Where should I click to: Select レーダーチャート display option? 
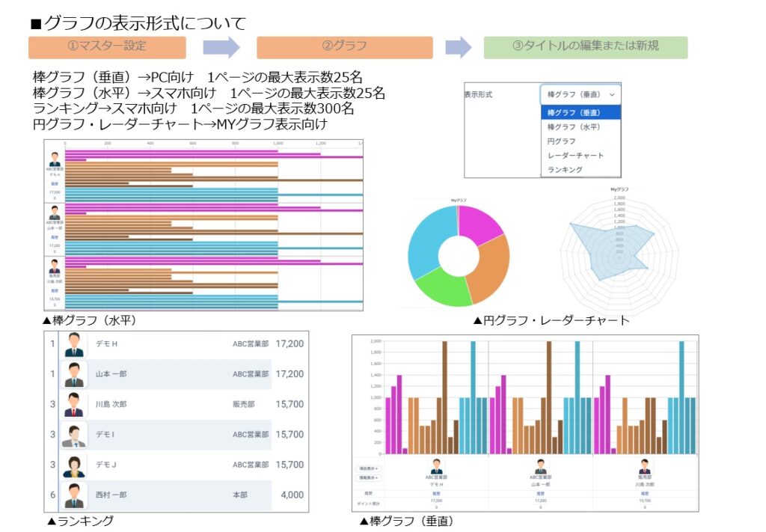[575, 156]
